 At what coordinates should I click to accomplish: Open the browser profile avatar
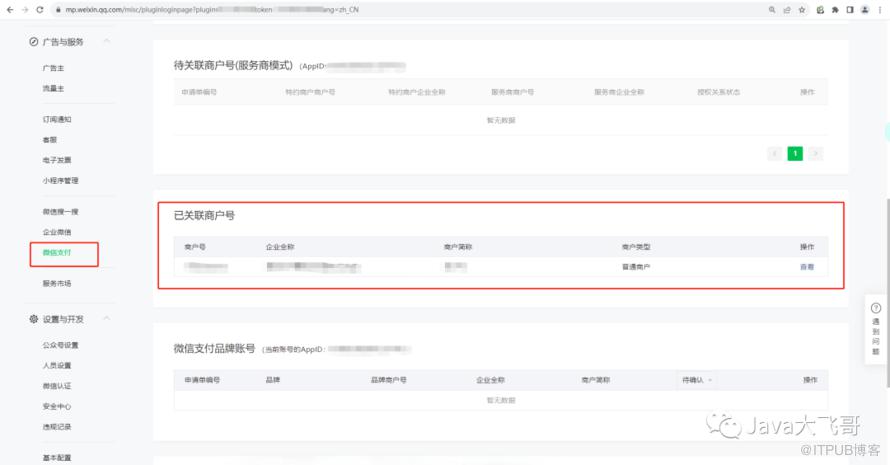pos(864,10)
